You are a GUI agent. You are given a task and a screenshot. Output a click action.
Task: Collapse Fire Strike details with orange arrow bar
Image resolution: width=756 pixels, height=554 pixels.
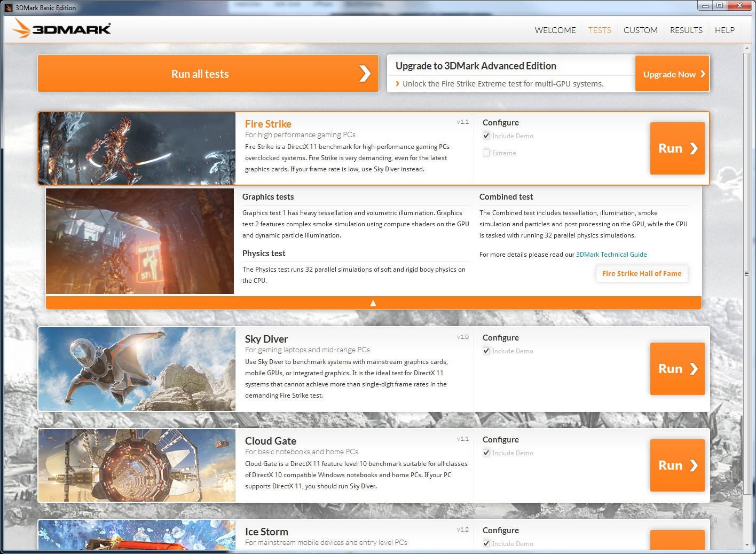point(373,303)
